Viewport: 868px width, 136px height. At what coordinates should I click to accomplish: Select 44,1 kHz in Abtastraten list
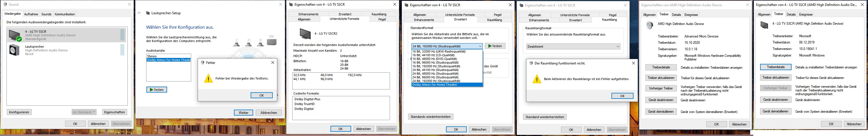coord(300,79)
